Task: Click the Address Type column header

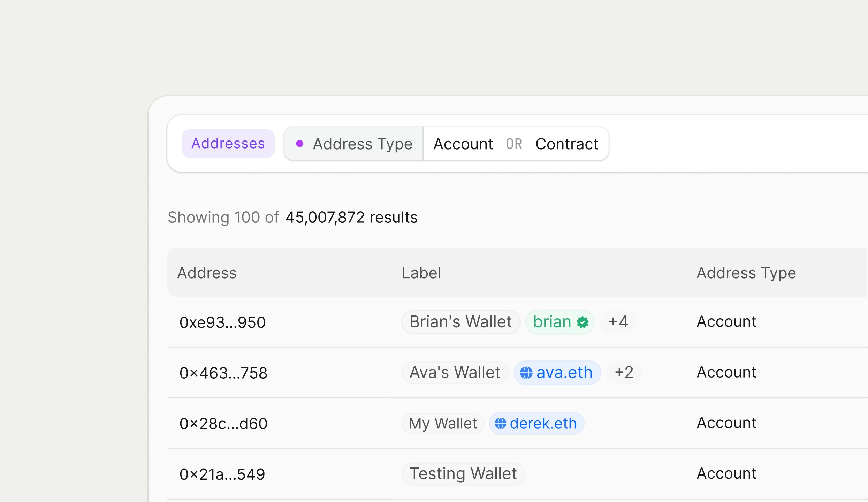Action: pyautogui.click(x=746, y=273)
